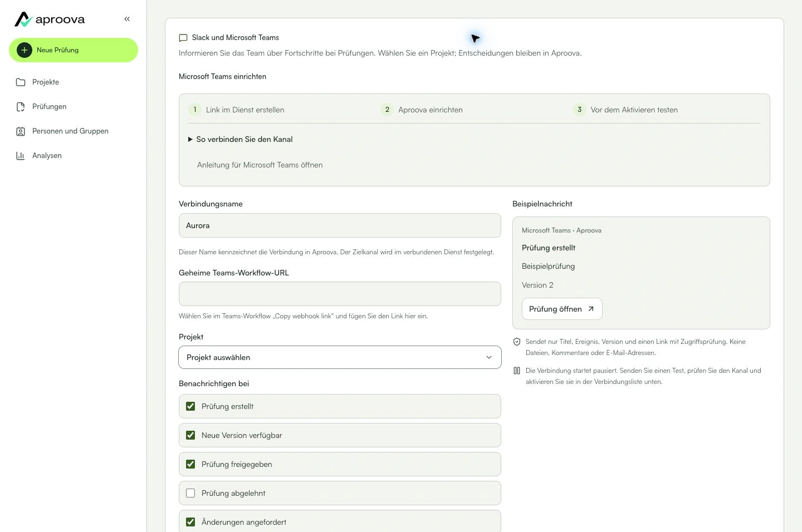Start a Neue Prüfung
This screenshot has height=532, width=802.
(x=74, y=50)
